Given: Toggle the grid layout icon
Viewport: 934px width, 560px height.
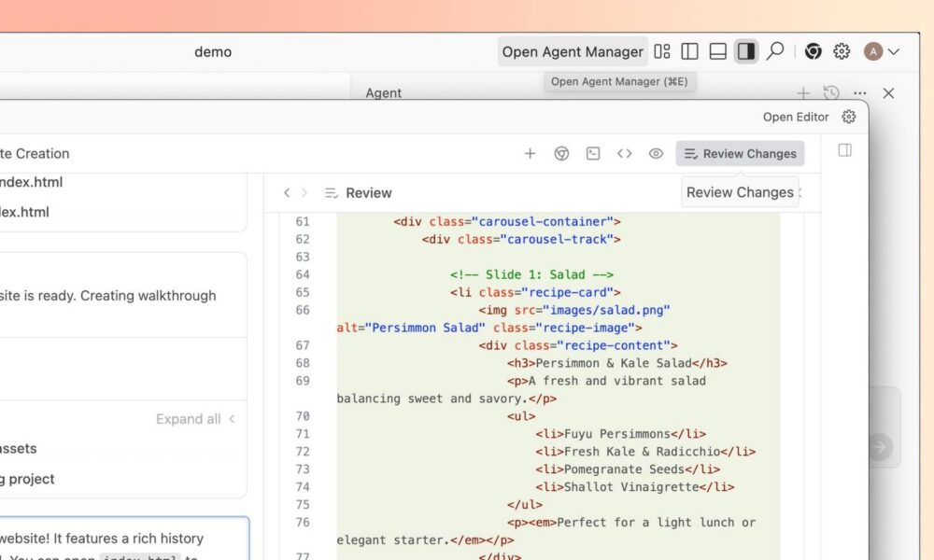Looking at the screenshot, I should click(x=661, y=51).
